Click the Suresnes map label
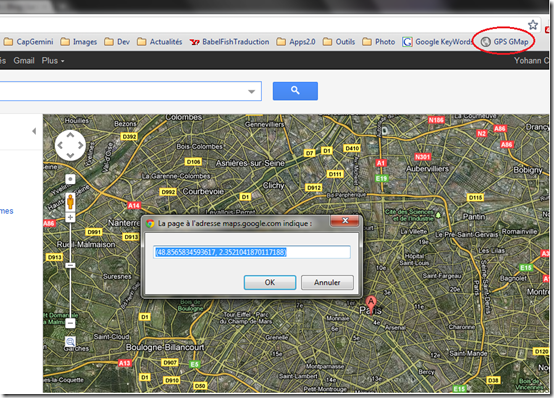Viewport: 554px width, 398px height. (x=117, y=276)
